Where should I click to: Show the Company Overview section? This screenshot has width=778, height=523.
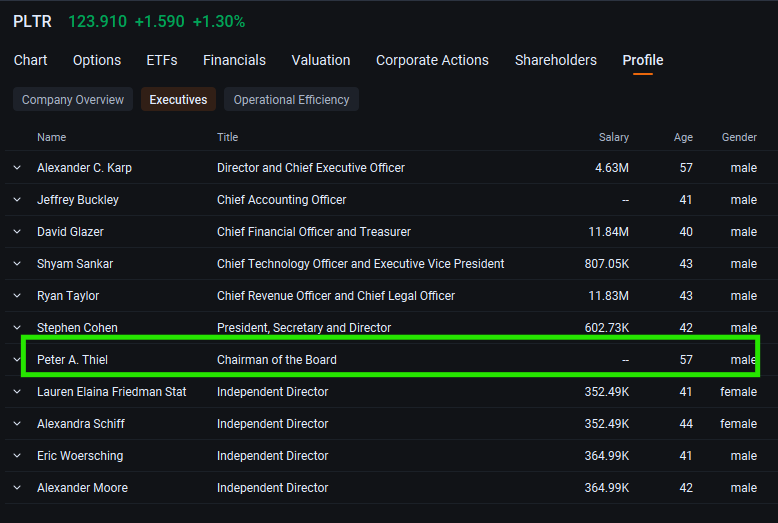73,99
